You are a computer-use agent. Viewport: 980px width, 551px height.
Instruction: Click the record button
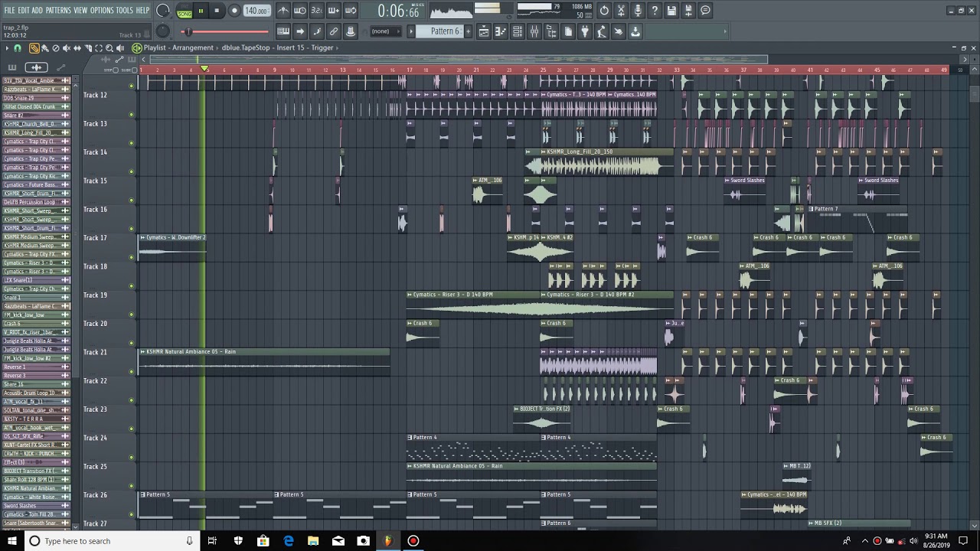point(234,11)
